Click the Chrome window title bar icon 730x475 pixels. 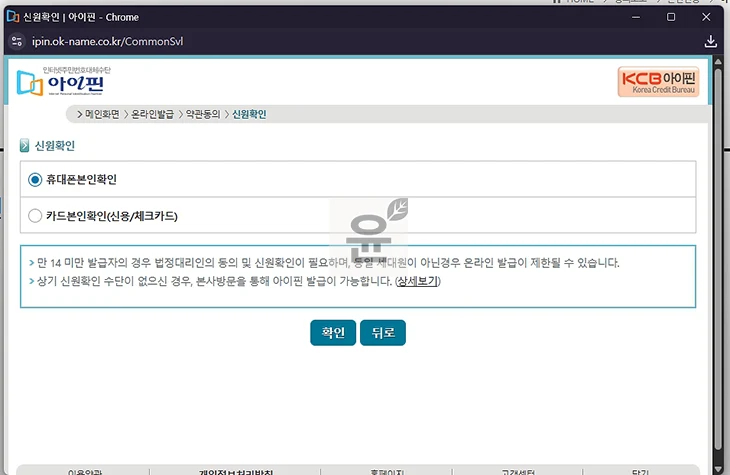12,17
